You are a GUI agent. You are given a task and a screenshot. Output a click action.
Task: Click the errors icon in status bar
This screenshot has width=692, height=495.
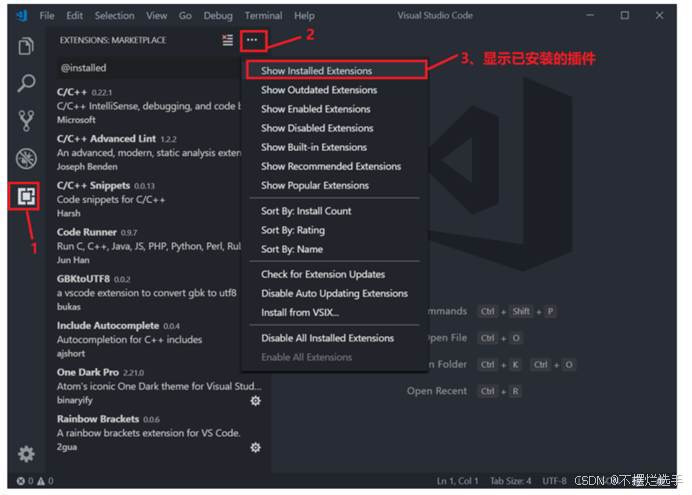pyautogui.click(x=21, y=481)
